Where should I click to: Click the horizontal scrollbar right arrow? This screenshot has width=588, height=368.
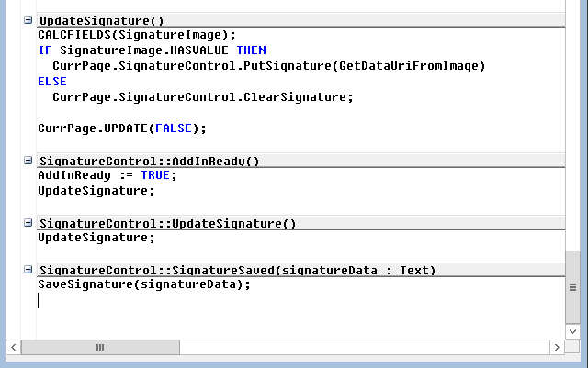pyautogui.click(x=557, y=347)
